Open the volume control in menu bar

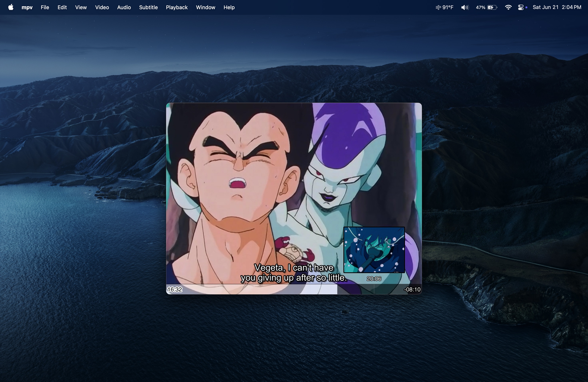pyautogui.click(x=465, y=7)
